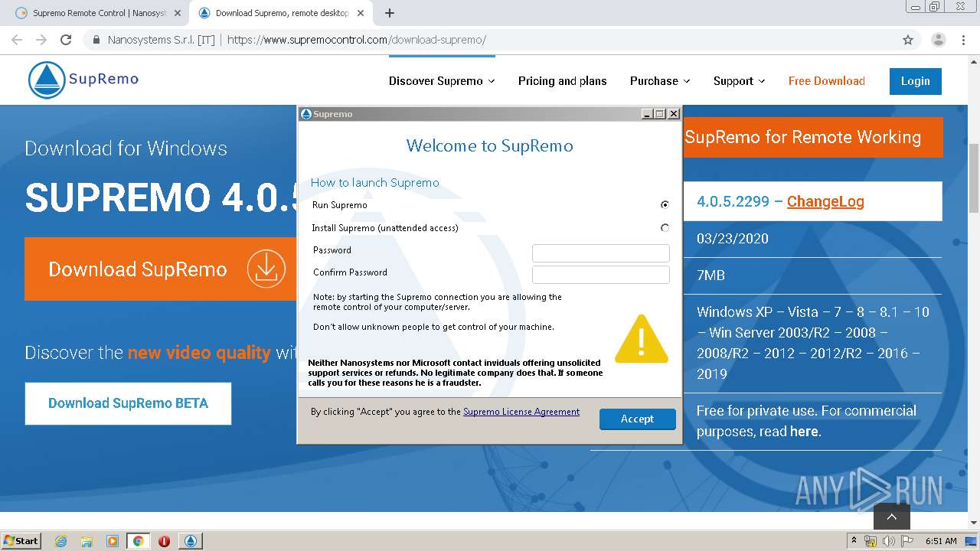Click the SupRemo logo in site header

click(83, 80)
